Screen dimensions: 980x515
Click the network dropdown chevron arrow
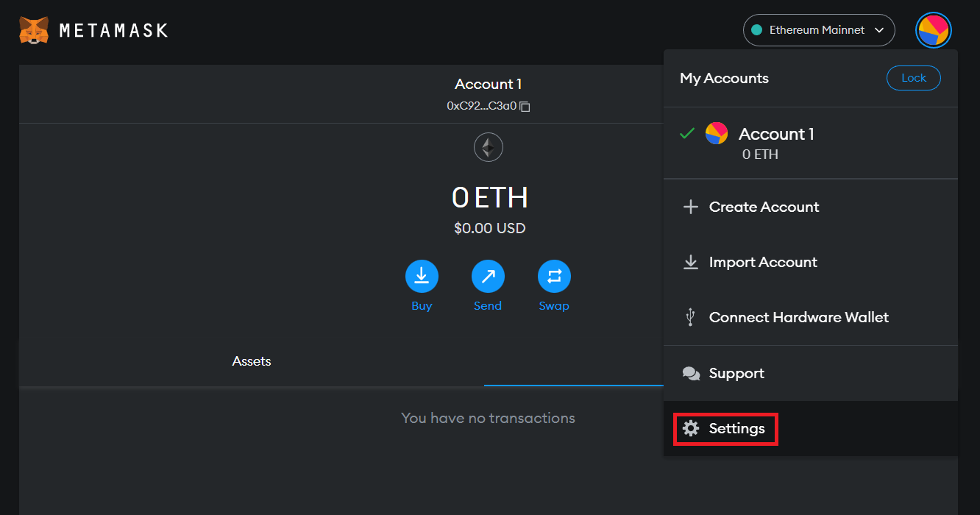click(878, 30)
